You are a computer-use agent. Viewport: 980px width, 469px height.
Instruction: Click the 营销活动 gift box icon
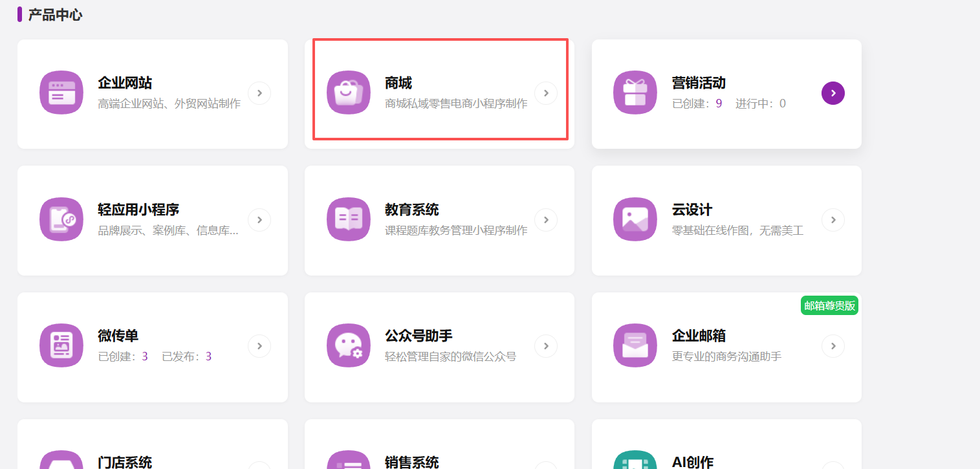pyautogui.click(x=635, y=93)
